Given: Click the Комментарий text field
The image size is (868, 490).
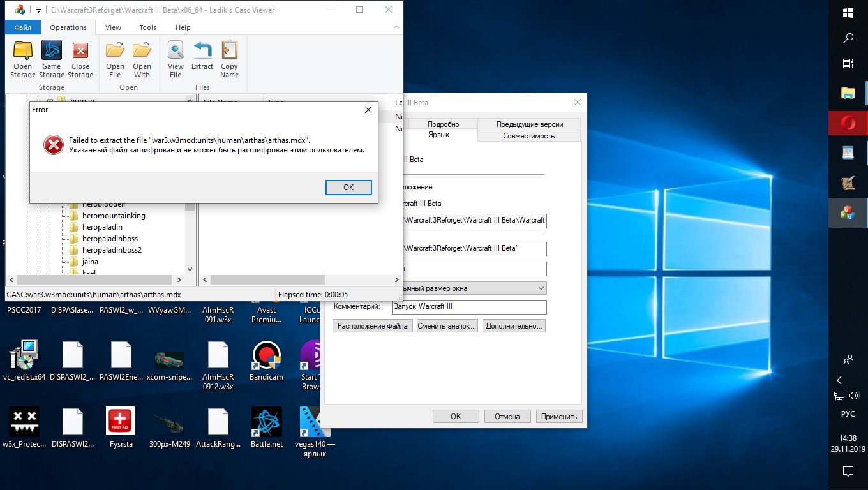Looking at the screenshot, I should pos(469,307).
